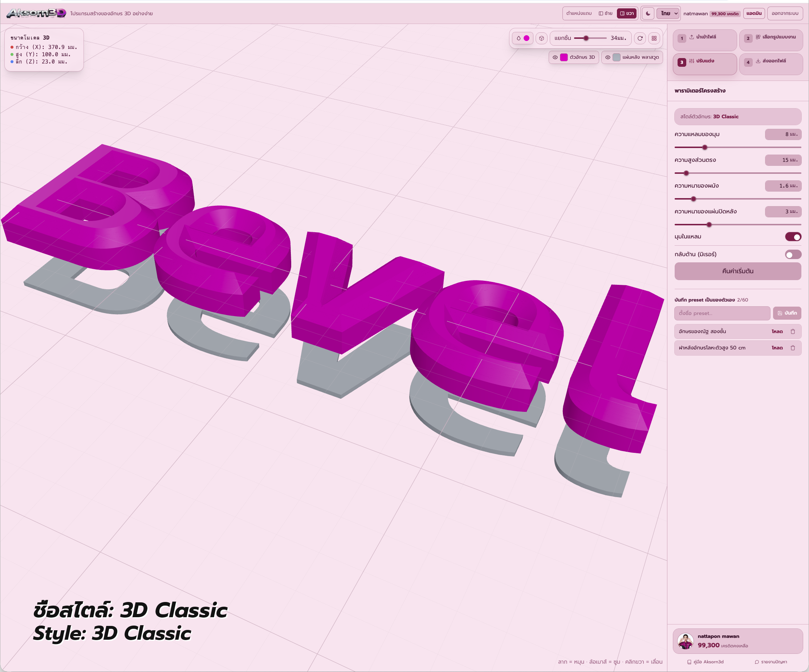
Task: Open the material color droplet button
Action: tap(523, 38)
